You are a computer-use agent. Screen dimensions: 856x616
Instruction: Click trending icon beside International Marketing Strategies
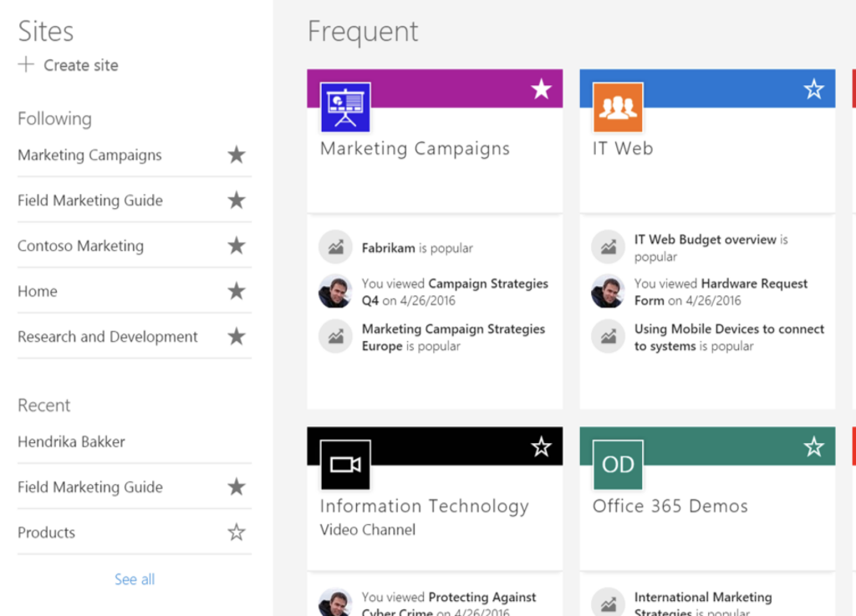608,603
